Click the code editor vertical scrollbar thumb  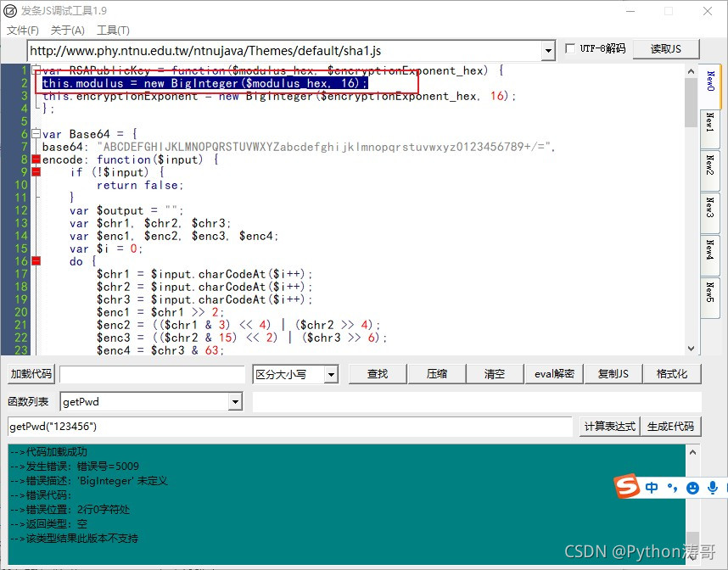[691, 102]
